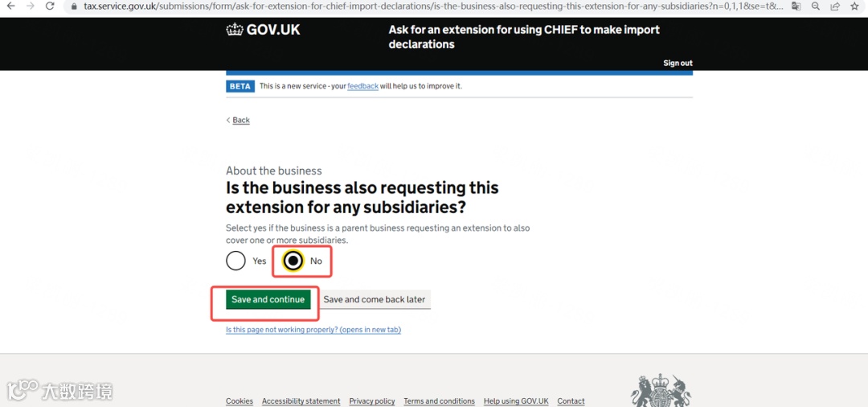Screen dimensions: 868x407
Task: Select the Yes radio button
Action: coord(235,261)
